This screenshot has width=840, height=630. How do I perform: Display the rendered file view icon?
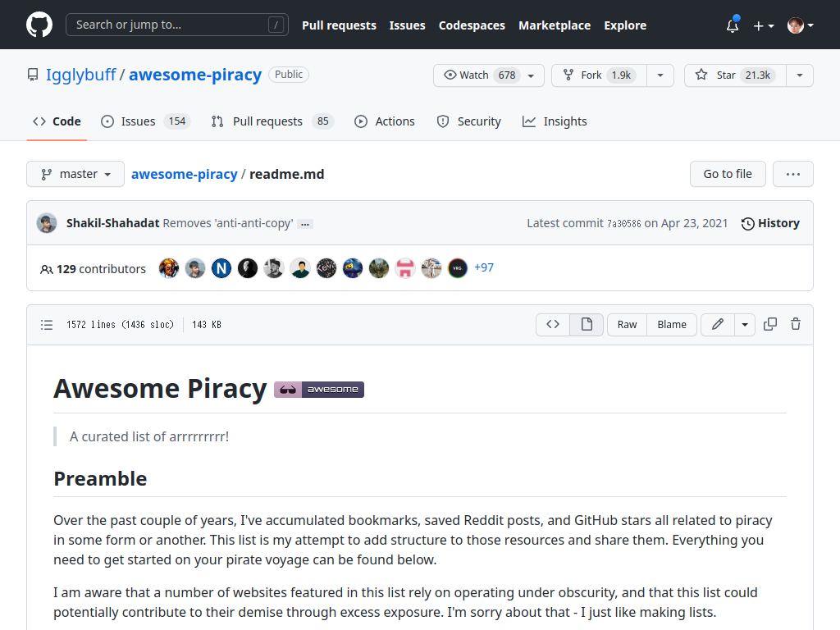[587, 324]
